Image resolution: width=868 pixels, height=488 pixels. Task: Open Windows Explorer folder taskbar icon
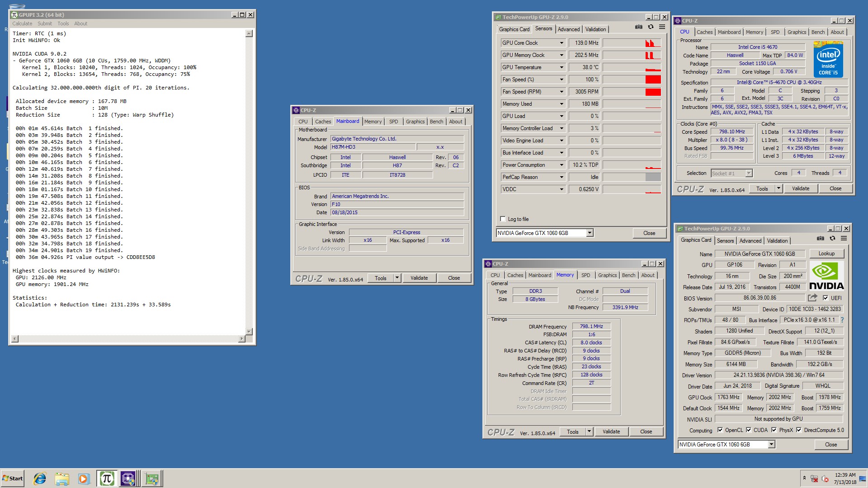click(x=62, y=479)
